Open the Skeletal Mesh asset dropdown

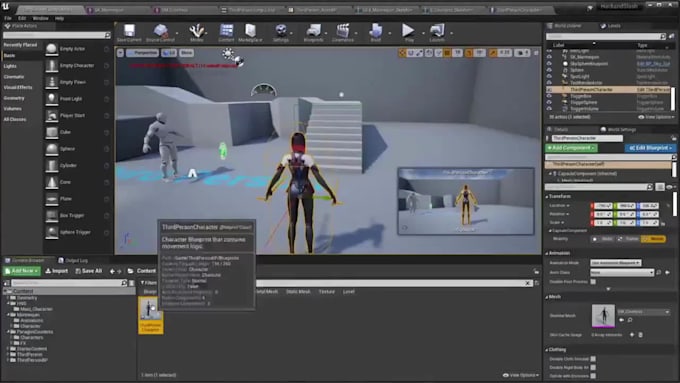click(x=643, y=312)
